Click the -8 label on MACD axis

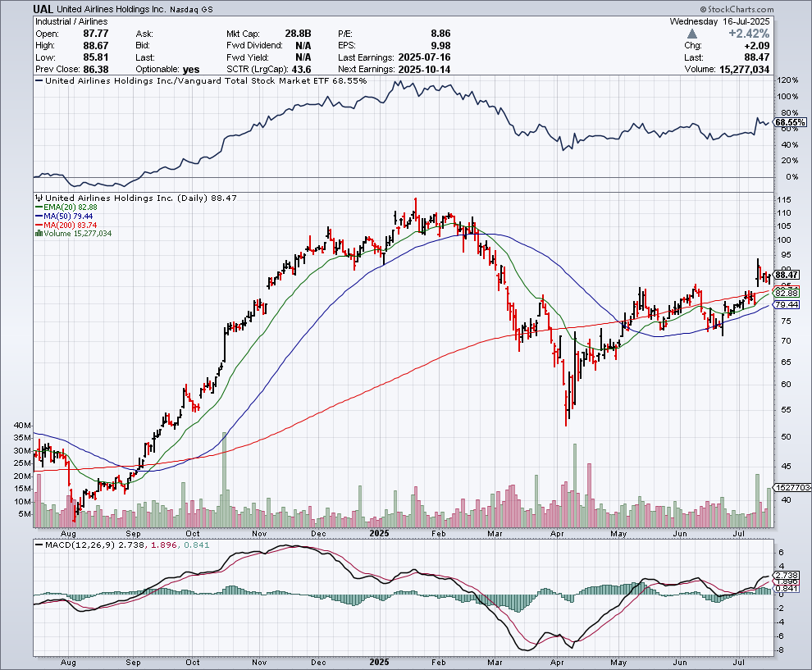pyautogui.click(x=782, y=650)
